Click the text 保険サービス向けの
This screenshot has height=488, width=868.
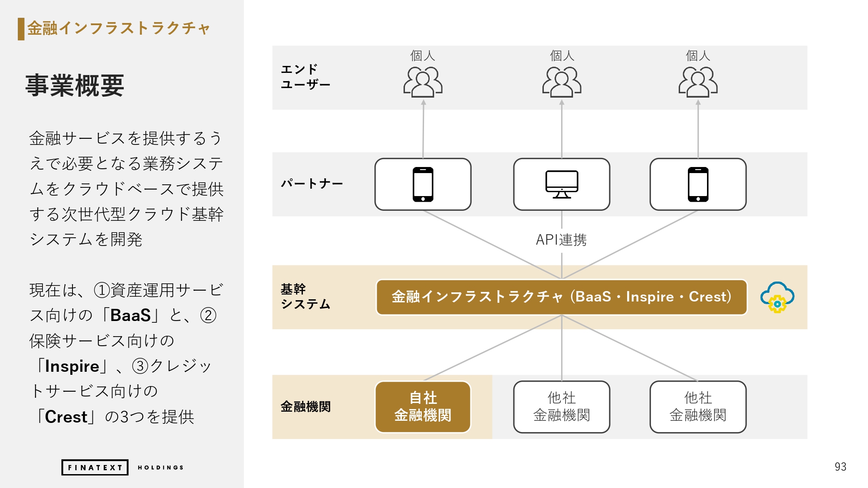(102, 341)
